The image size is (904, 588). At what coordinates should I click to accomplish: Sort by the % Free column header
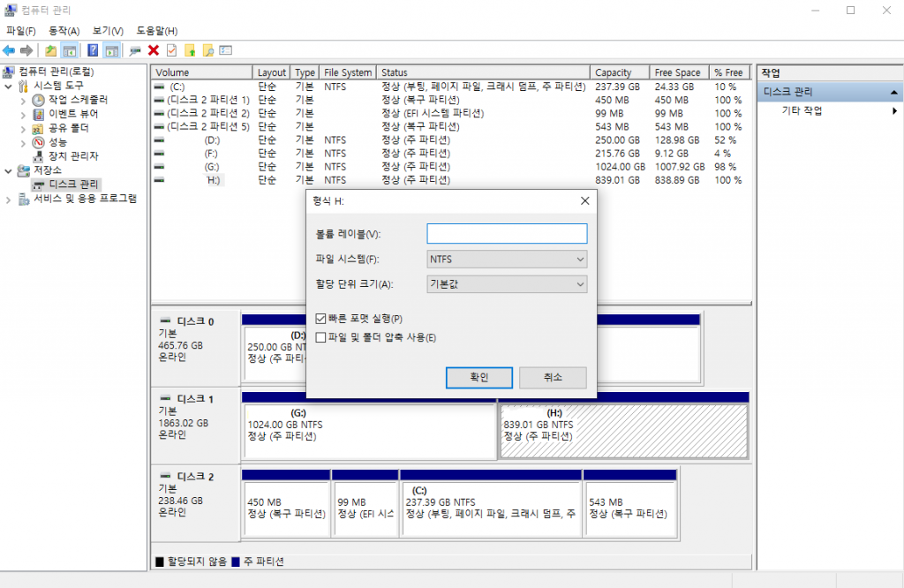(x=729, y=72)
